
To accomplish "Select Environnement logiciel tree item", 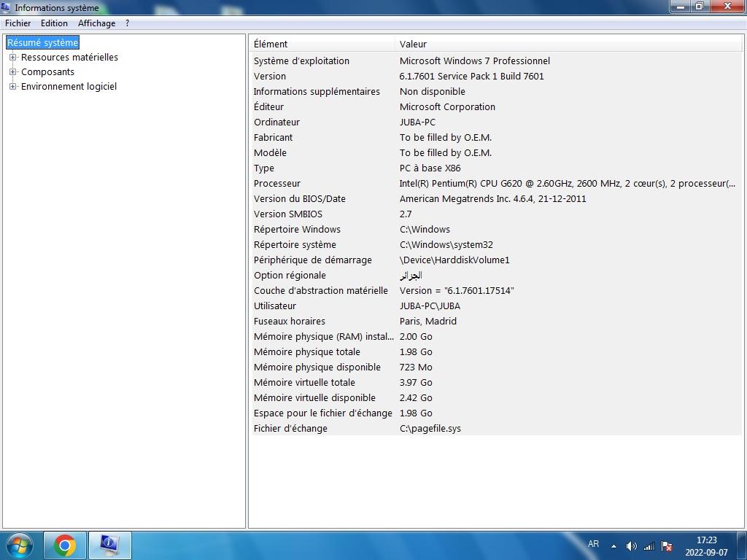I will coord(69,86).
